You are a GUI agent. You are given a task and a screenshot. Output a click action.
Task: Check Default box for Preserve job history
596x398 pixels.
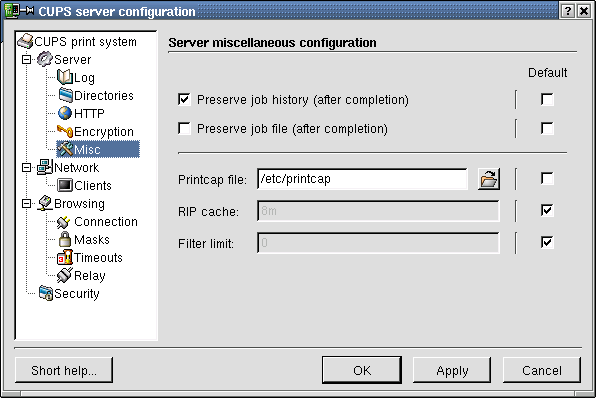pyautogui.click(x=547, y=100)
